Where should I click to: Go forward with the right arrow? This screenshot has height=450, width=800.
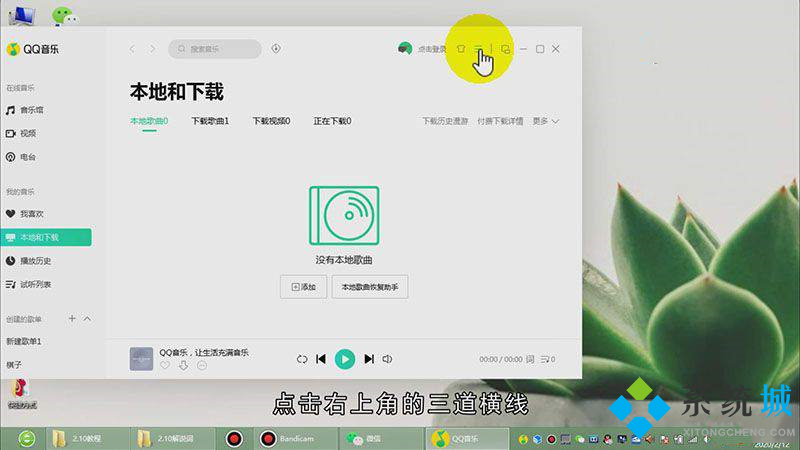(x=153, y=49)
